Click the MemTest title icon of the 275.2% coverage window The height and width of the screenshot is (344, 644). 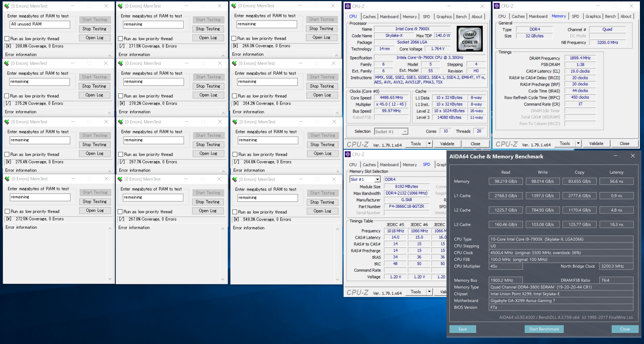(7, 63)
